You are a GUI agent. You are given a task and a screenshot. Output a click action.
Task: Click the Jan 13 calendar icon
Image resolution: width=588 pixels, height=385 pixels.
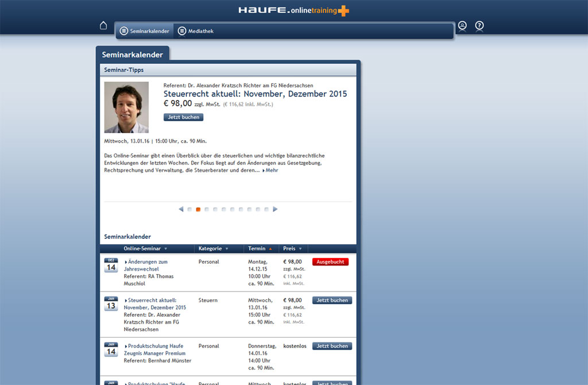pyautogui.click(x=111, y=304)
